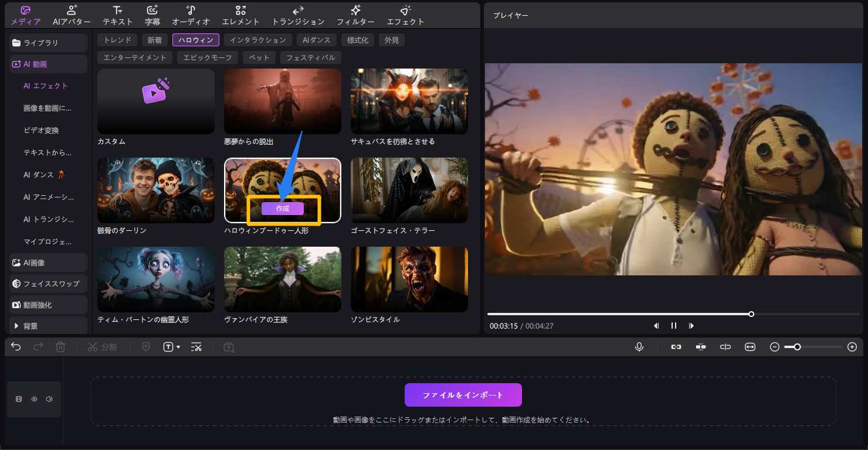Viewport: 868px width, 450px height.
Task: Open the AIアバター tab
Action: [x=72, y=15]
